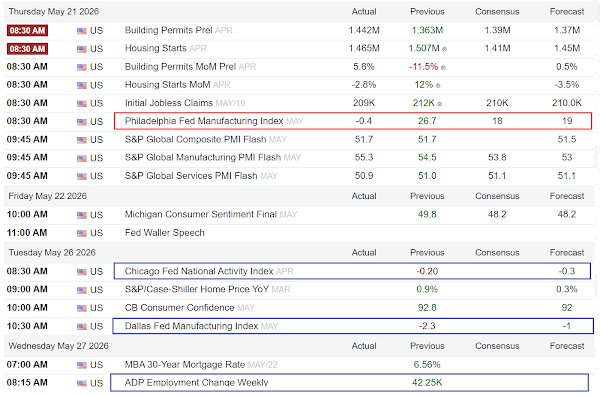Click the US flag next to Initial Jobless Claims
600x396 pixels.
point(82,103)
